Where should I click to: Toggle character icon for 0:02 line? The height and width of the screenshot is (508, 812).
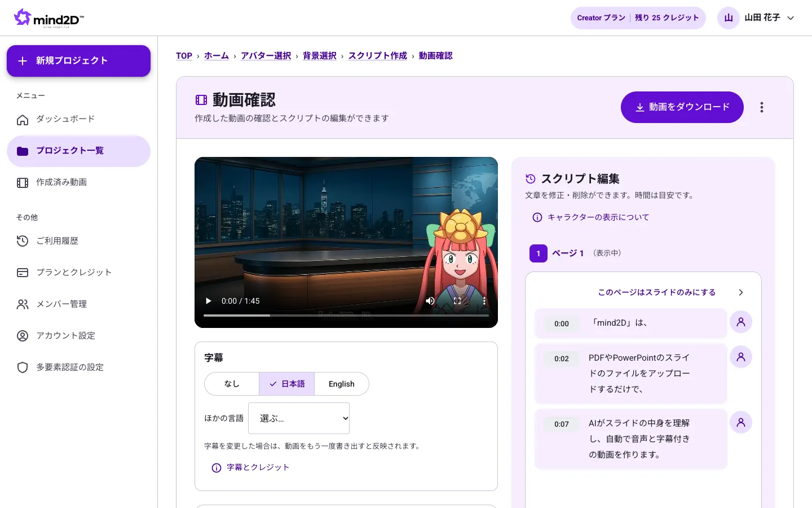click(741, 357)
